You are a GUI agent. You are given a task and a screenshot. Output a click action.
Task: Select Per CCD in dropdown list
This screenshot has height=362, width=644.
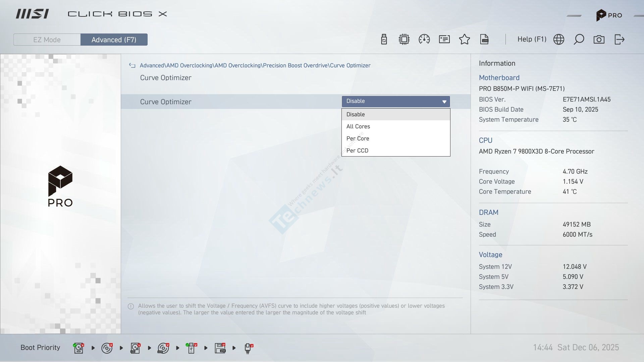coord(357,150)
